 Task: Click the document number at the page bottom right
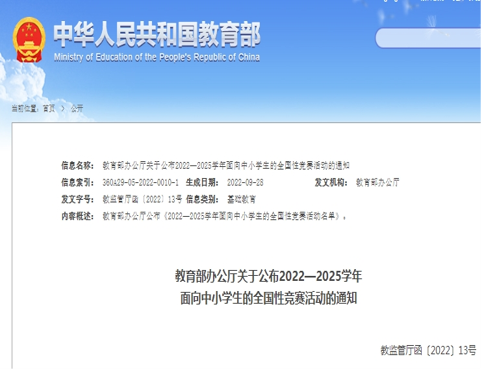[428, 350]
